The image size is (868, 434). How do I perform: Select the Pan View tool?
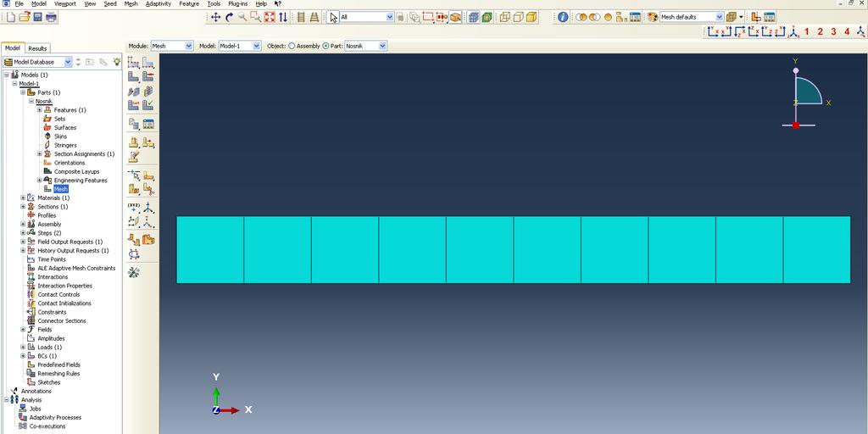pyautogui.click(x=216, y=17)
